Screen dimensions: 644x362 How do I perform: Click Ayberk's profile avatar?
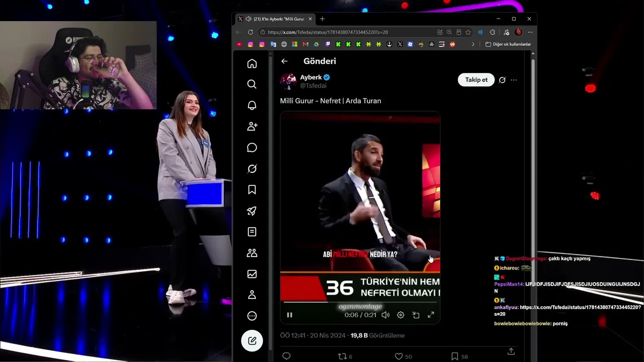(288, 81)
